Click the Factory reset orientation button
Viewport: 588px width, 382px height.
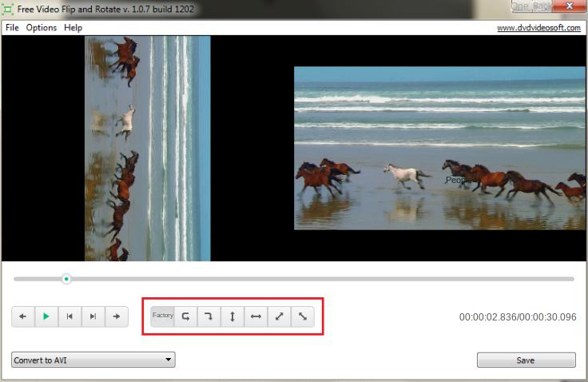click(x=162, y=316)
